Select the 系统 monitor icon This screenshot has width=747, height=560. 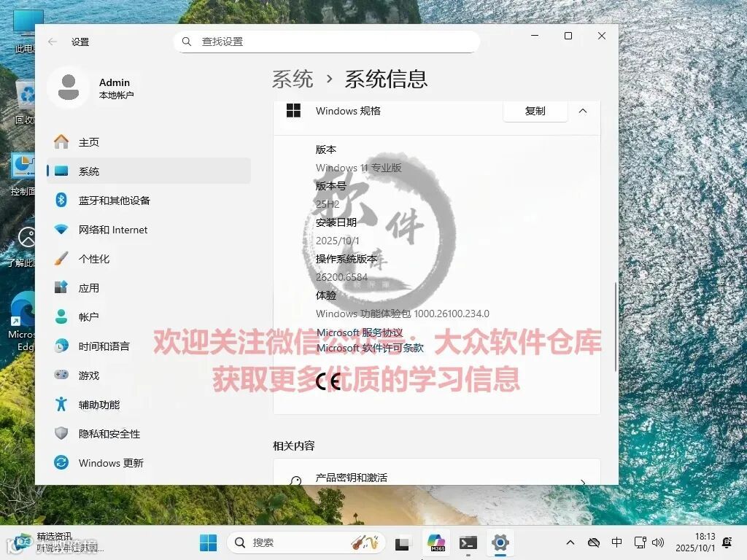coord(61,171)
